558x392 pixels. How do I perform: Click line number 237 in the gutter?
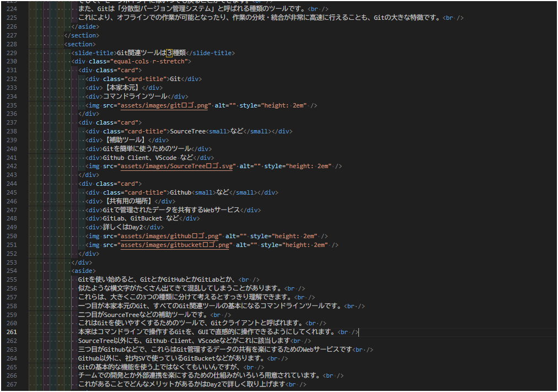point(11,122)
